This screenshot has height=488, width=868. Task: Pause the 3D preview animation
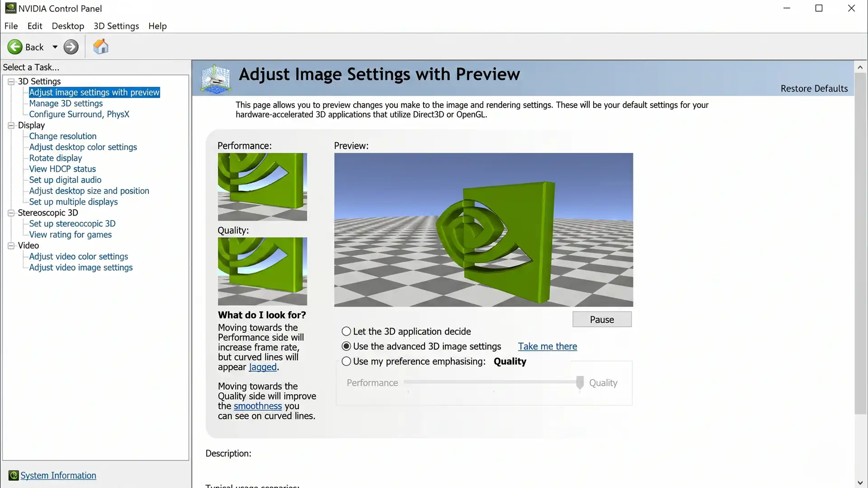tap(602, 319)
